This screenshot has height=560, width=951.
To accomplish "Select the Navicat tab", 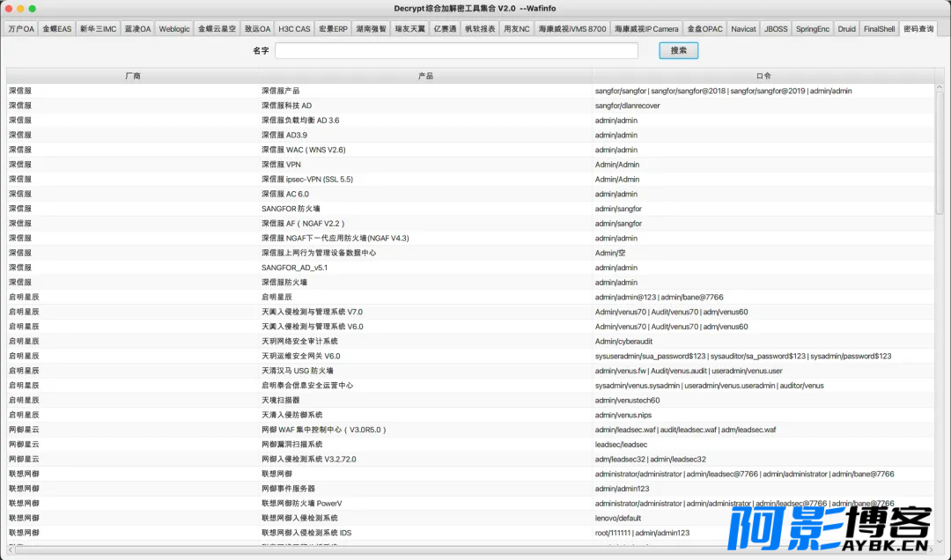I will 743,28.
